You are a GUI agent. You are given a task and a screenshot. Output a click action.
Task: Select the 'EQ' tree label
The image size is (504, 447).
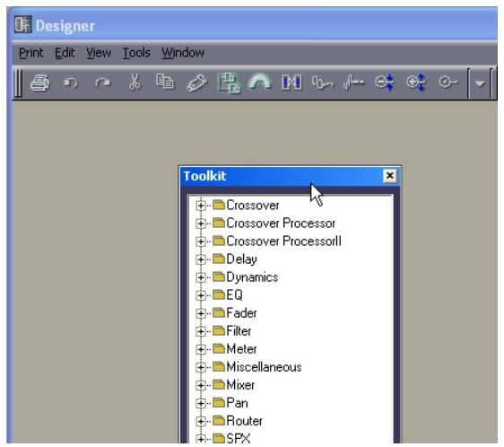[234, 295]
